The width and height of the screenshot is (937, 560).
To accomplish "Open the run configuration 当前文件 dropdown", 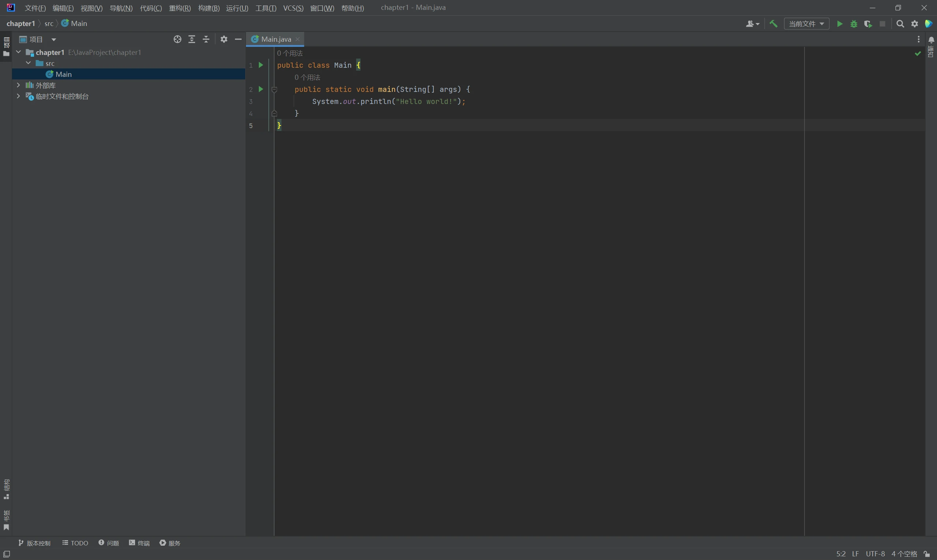I will (806, 24).
